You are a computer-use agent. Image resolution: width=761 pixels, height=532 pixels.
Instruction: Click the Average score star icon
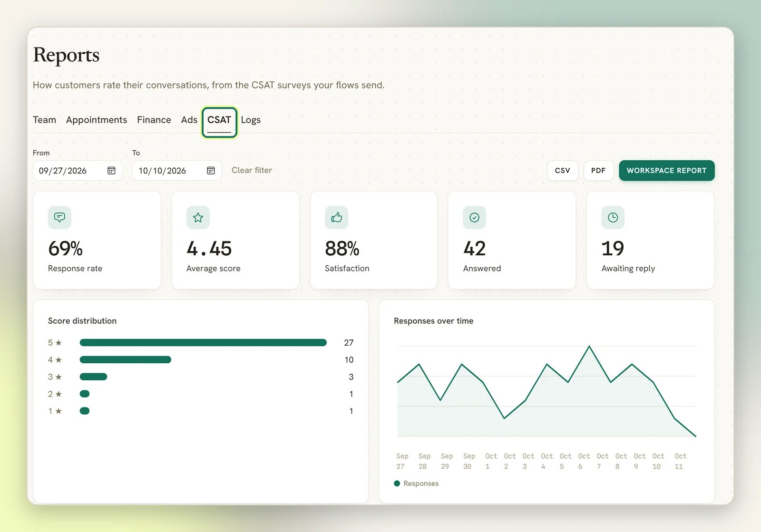coord(198,217)
